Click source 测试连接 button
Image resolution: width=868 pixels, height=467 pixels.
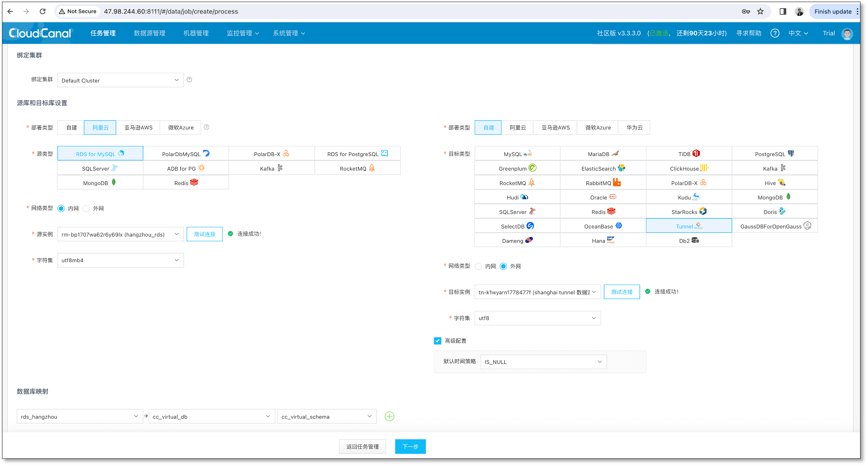(x=205, y=234)
